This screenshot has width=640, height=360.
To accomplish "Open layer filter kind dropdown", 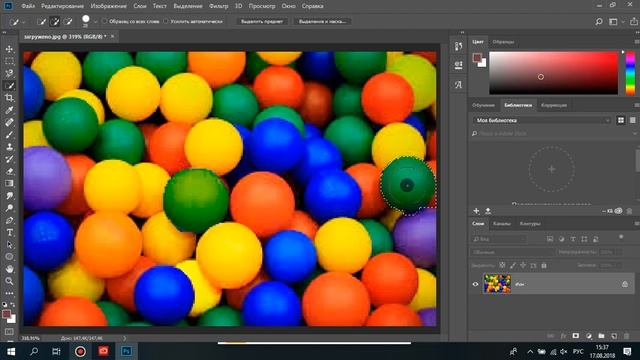I will click(499, 239).
